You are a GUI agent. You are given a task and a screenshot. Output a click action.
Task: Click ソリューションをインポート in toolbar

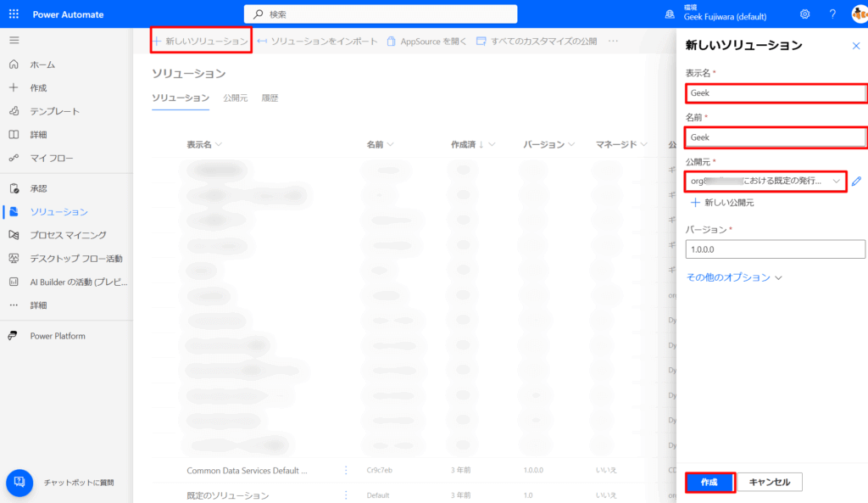tap(318, 41)
